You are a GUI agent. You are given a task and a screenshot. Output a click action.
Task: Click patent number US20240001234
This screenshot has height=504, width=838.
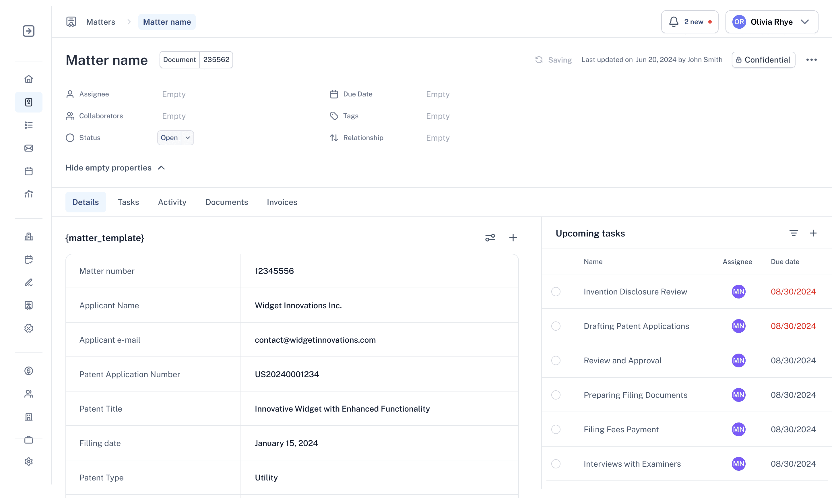(287, 374)
